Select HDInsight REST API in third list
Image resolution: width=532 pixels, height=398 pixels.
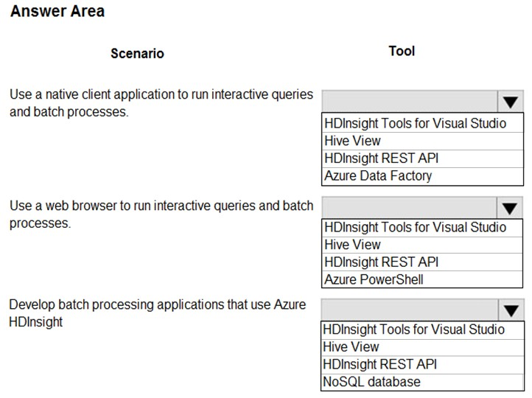(422, 364)
